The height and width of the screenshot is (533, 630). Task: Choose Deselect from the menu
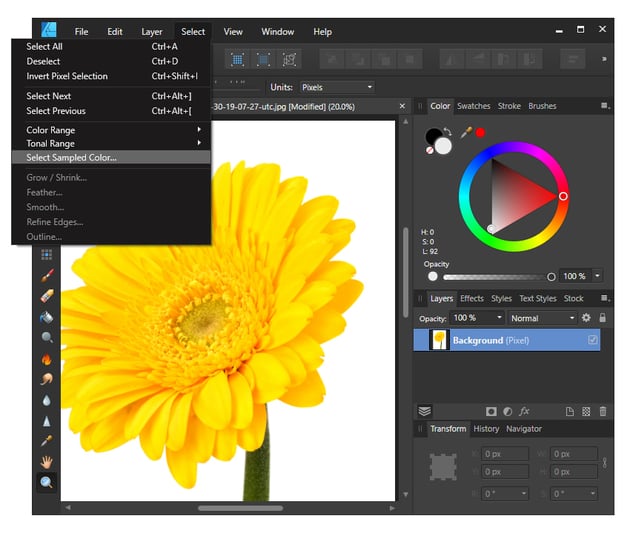coord(111,61)
